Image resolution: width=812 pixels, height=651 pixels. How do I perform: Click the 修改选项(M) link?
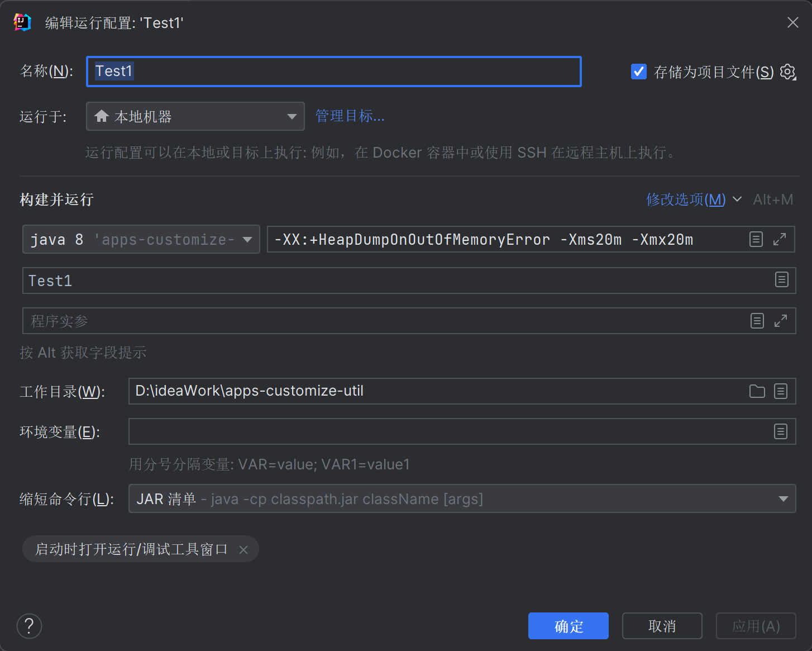(x=686, y=199)
